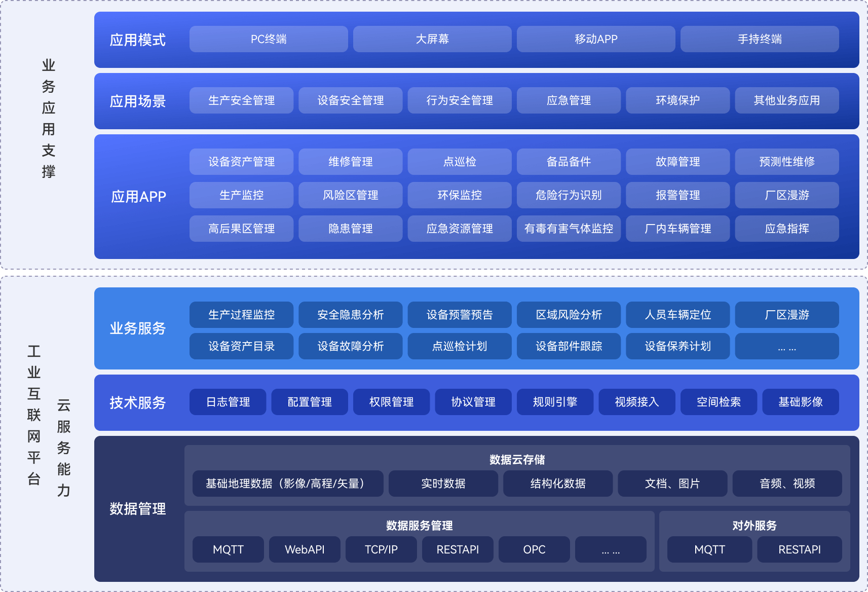Open 应急资源管理 app box
Screen dimensions: 868x592
coord(460,229)
